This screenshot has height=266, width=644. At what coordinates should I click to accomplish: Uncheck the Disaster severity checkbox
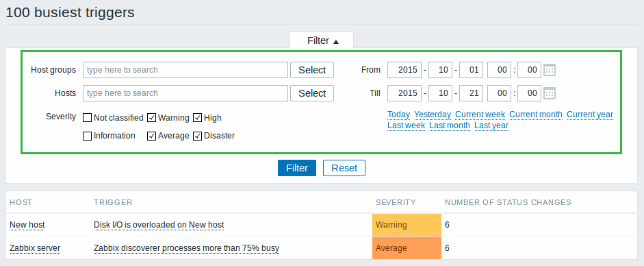coord(198,136)
